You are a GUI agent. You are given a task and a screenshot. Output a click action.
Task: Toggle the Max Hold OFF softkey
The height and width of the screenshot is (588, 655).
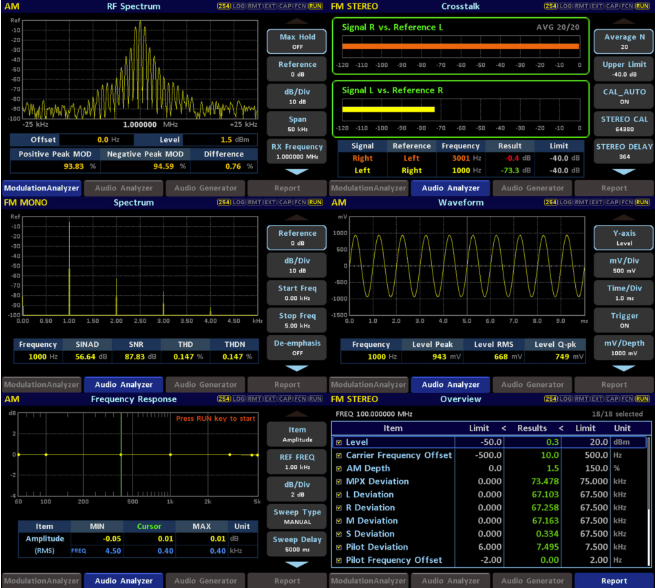(x=296, y=41)
